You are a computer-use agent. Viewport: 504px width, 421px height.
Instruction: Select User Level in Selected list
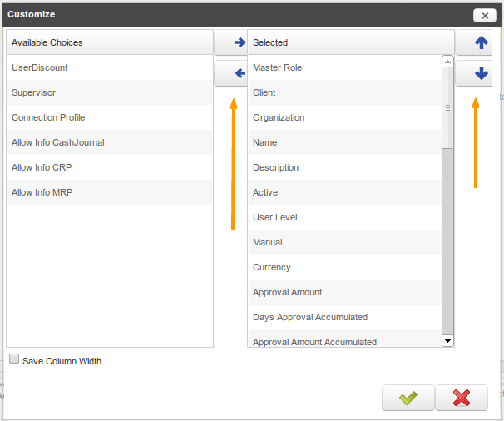[275, 217]
